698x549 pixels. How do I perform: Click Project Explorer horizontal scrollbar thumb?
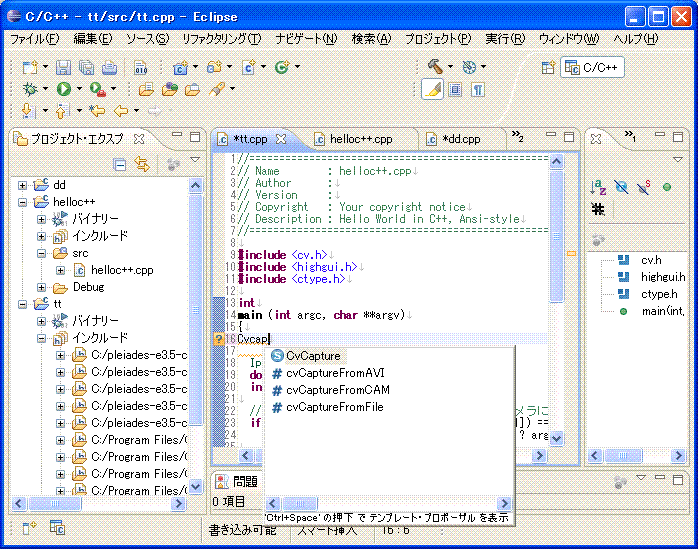tap(55, 504)
